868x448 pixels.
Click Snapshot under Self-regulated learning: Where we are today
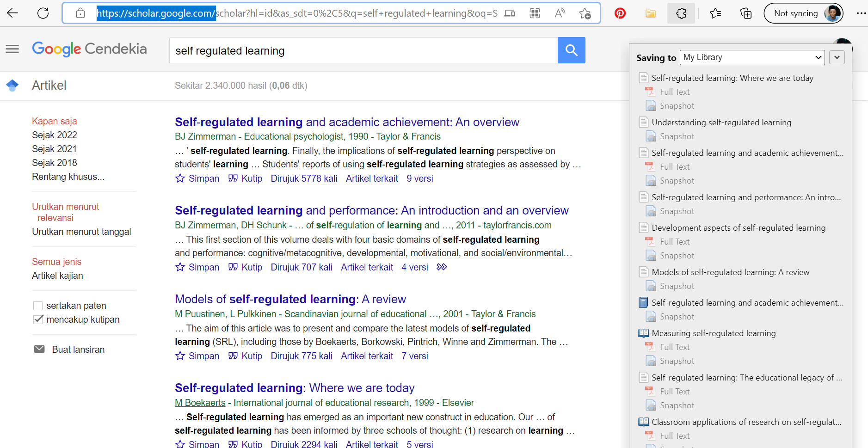(677, 105)
